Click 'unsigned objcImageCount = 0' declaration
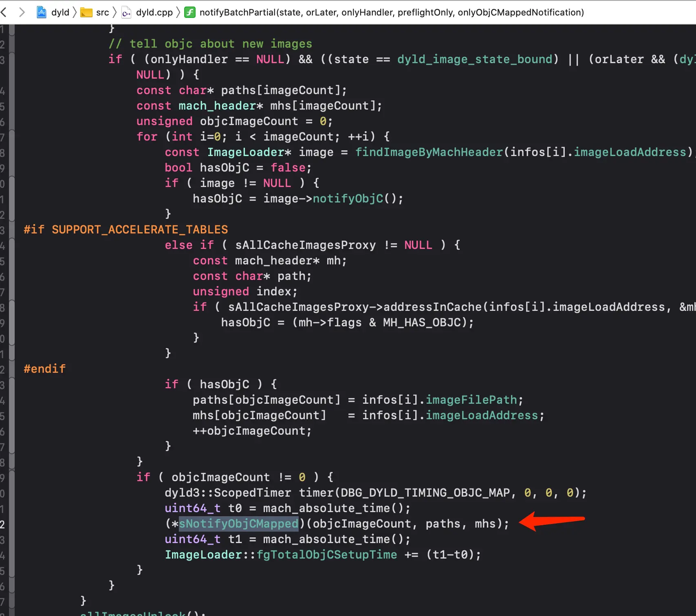Image resolution: width=696 pixels, height=616 pixels. [235, 121]
